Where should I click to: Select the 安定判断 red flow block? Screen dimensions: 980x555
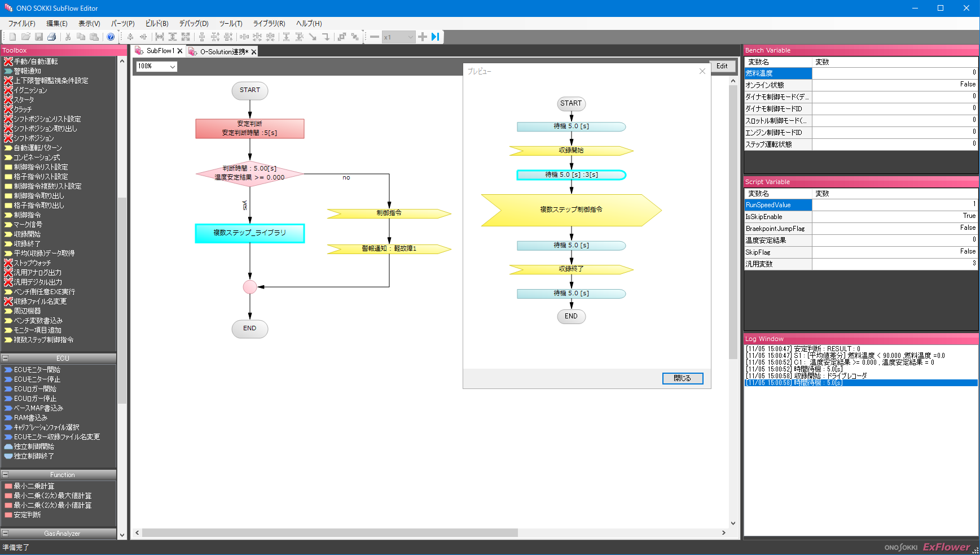[x=250, y=128]
